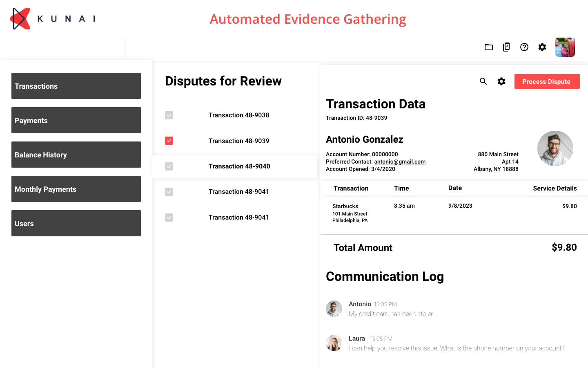Image resolution: width=588 pixels, height=368 pixels.
Task: Click the user profile picture in the header
Action: (x=565, y=47)
